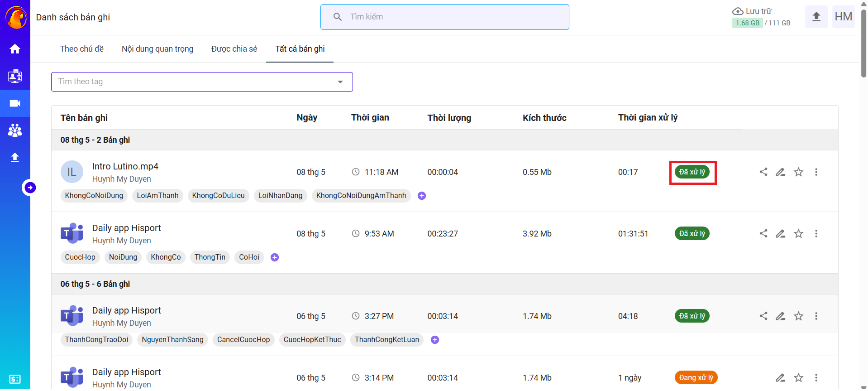Open the 3:27 PM Daily app Hisport title
Screen dimensions: 868x391
[x=127, y=310]
